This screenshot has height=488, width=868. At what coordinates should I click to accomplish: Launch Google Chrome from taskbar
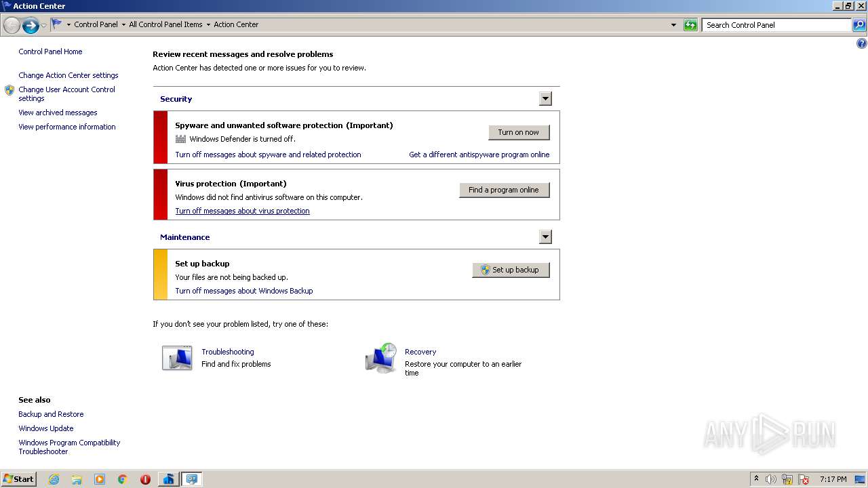[x=123, y=479]
